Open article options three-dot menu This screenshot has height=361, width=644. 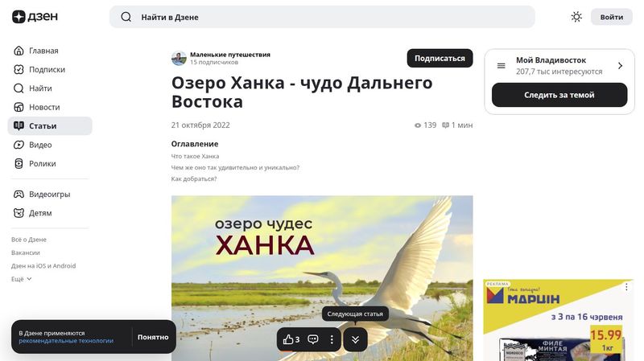[x=332, y=339]
